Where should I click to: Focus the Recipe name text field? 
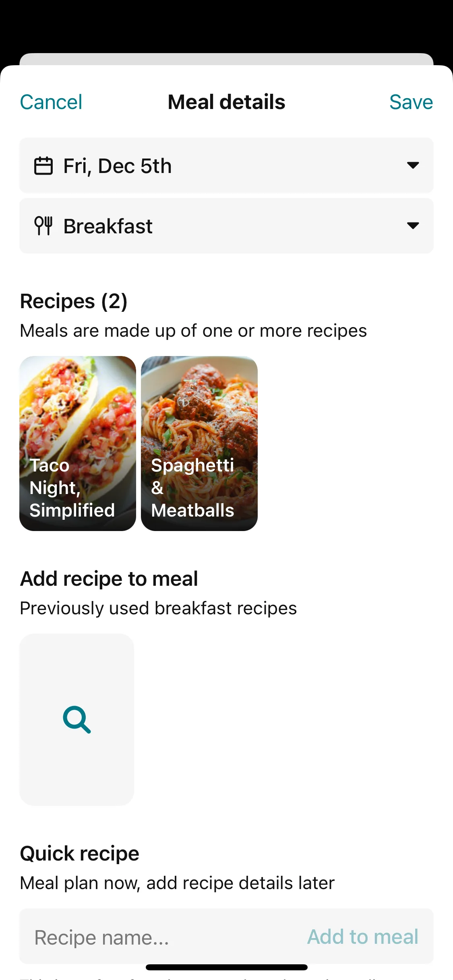tap(161, 937)
